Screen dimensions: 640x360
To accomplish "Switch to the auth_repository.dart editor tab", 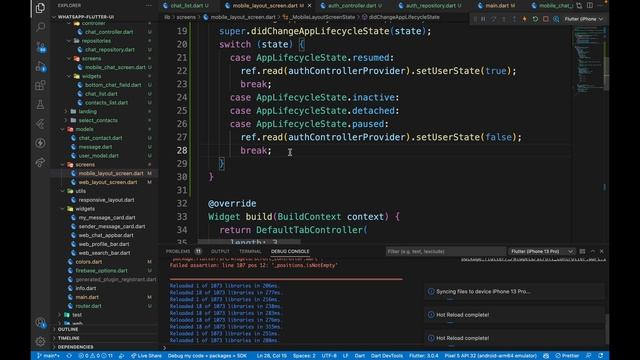I will tap(430, 6).
